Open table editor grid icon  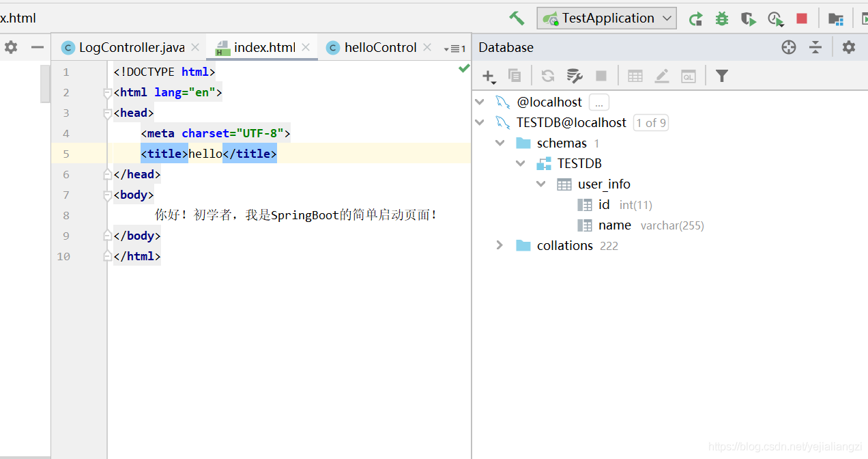635,76
